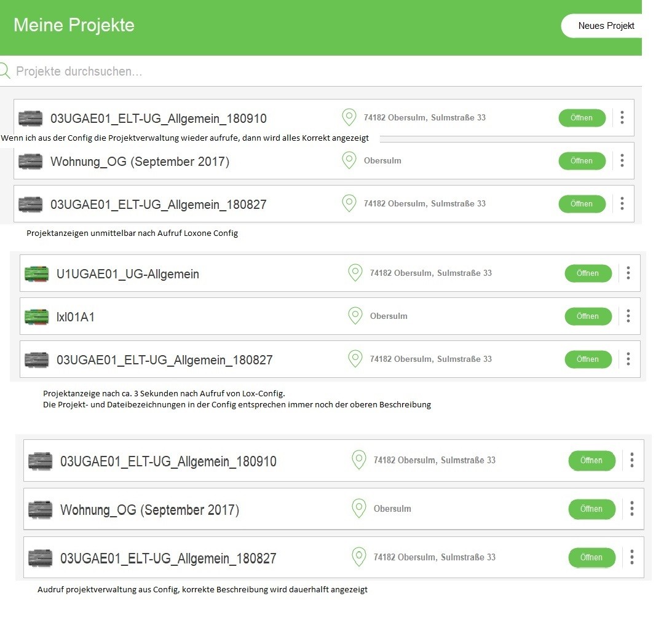Click Miniserver icon of 180910 project in topmost list
This screenshot has height=631, width=672.
[x=30, y=118]
